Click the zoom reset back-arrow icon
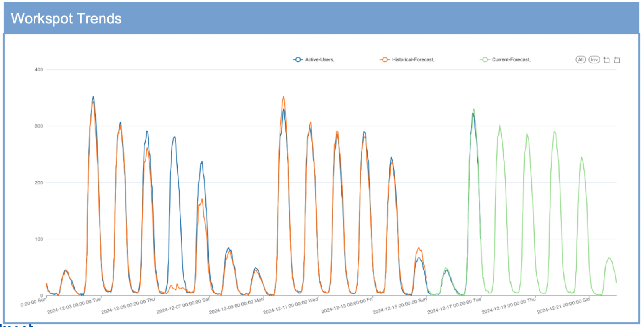This screenshot has height=327, width=644. tap(617, 60)
